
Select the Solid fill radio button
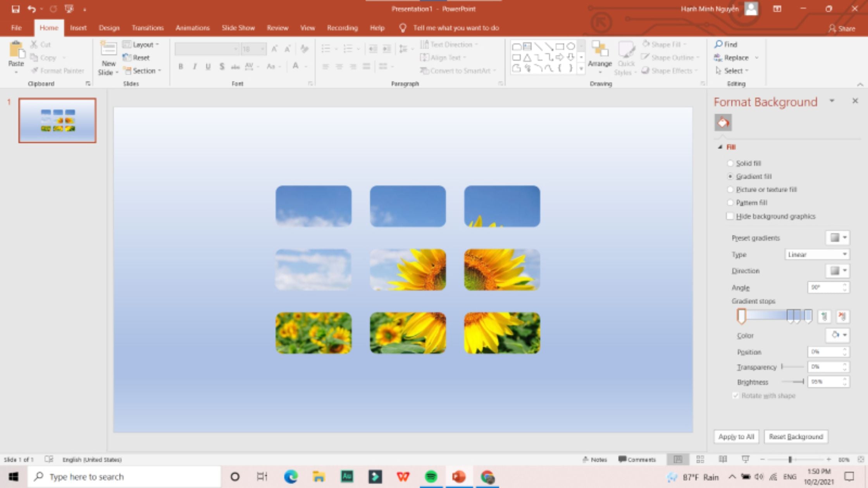click(730, 163)
